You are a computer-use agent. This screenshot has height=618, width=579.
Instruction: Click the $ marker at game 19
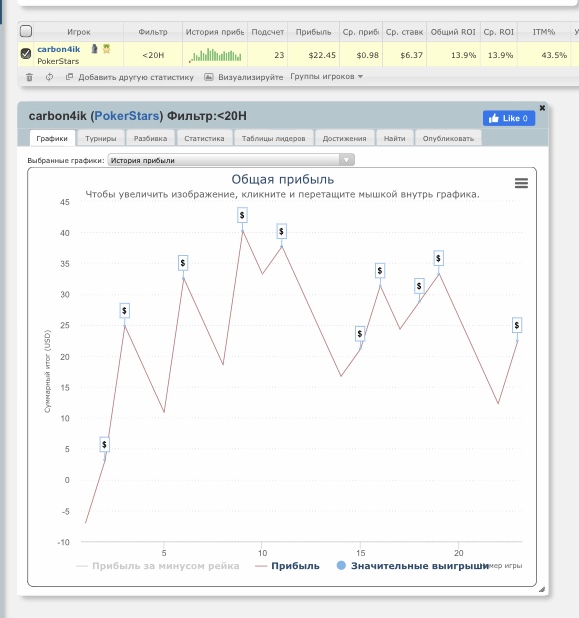[438, 258]
